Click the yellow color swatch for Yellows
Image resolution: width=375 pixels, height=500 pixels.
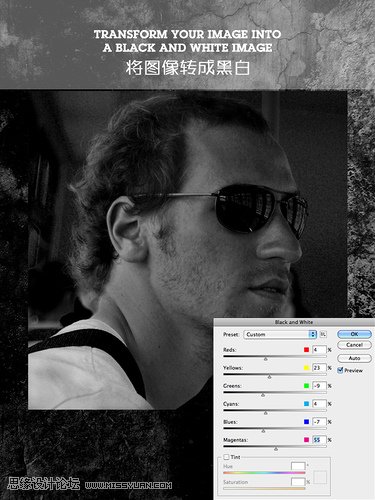click(x=306, y=368)
